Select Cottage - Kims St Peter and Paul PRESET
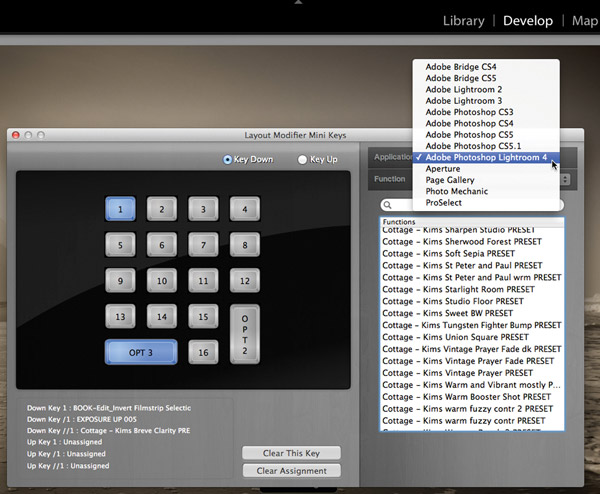600x494 pixels. point(472,265)
